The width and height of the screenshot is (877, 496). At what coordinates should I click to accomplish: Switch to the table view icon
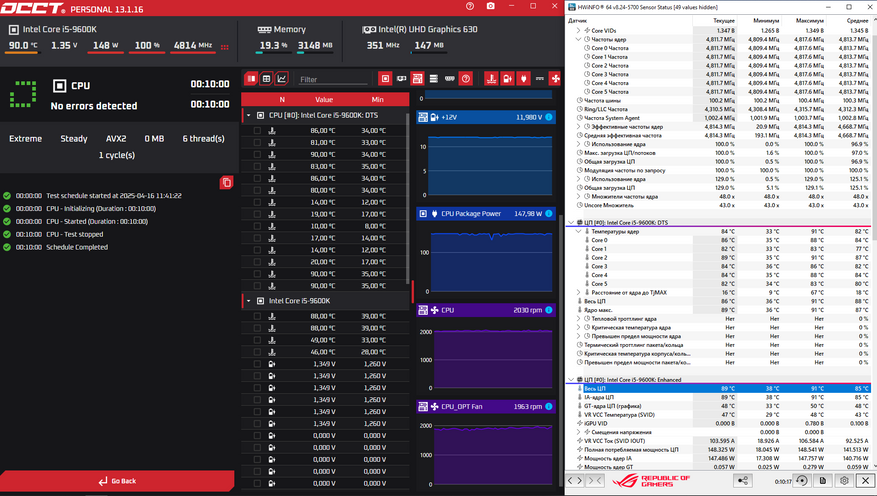266,79
